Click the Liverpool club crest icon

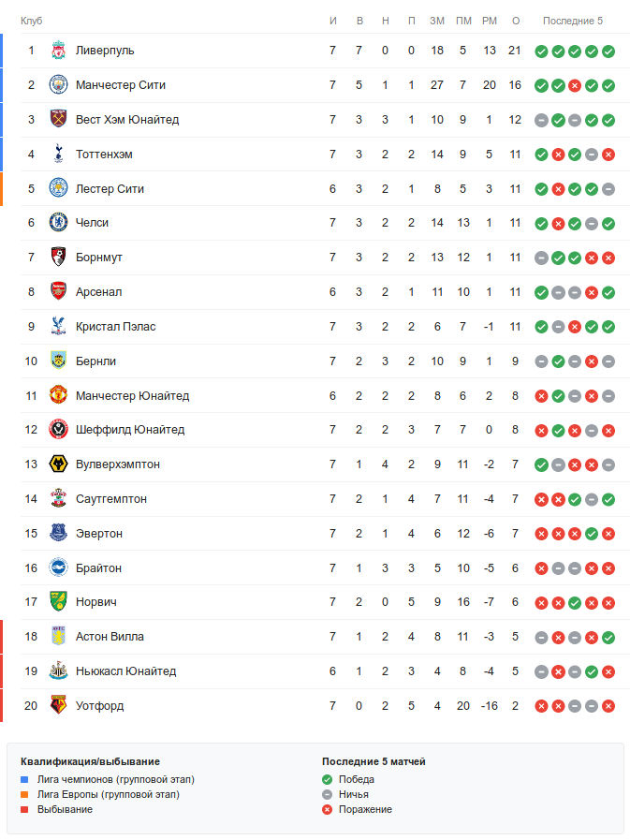(x=58, y=51)
